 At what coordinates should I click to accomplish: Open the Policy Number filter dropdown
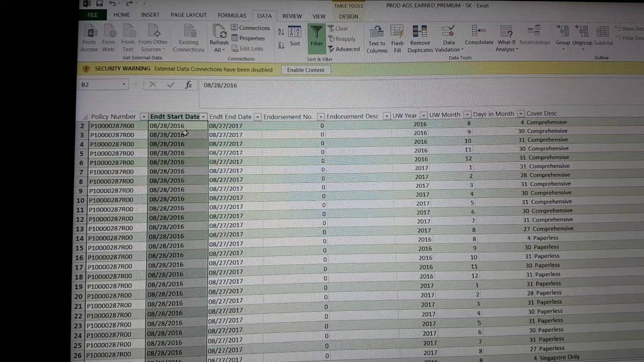tap(143, 117)
